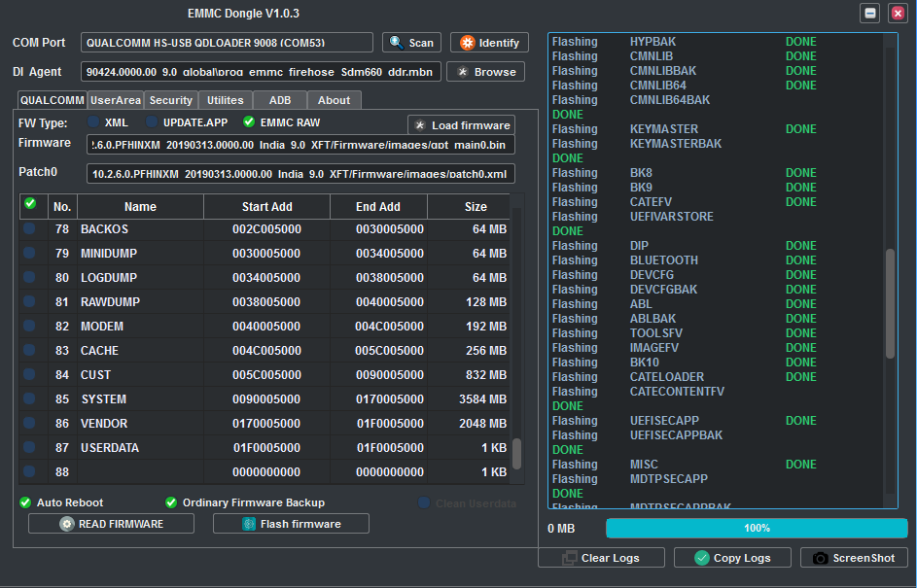
Task: Check the MODEM partition row
Action: [29, 326]
